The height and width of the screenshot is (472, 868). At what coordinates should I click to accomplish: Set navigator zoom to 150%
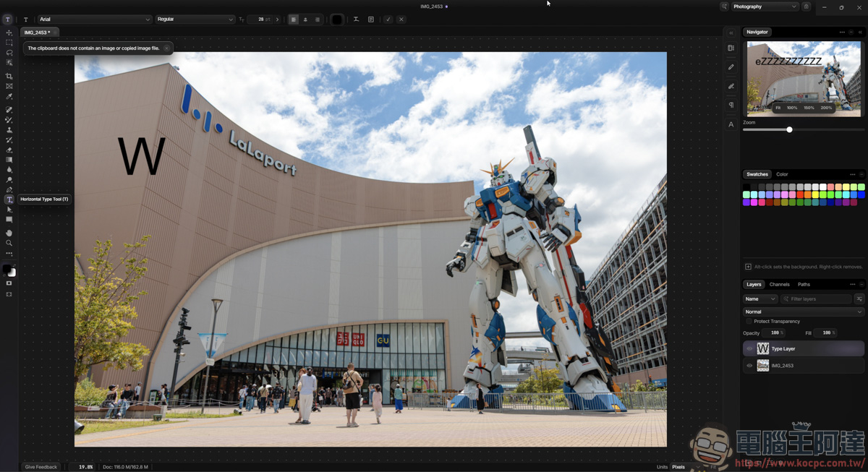(x=809, y=108)
